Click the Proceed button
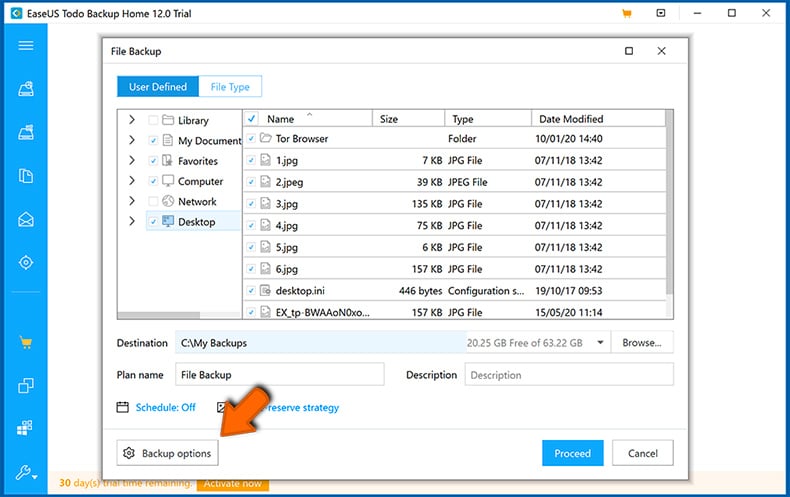This screenshot has width=790, height=497. pos(572,453)
